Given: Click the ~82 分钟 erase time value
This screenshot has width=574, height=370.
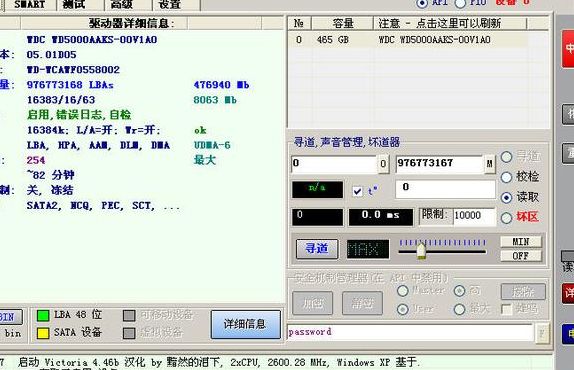Looking at the screenshot, I should [x=51, y=175].
